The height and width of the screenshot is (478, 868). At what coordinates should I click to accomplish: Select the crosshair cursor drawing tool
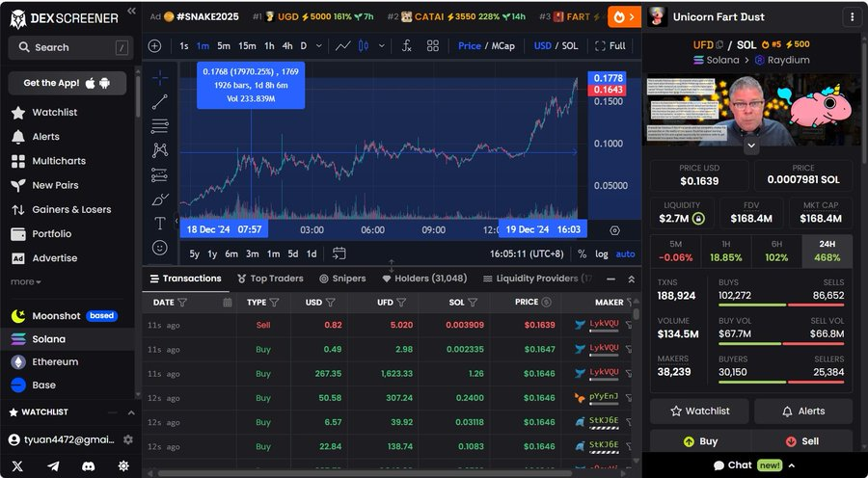[x=160, y=78]
